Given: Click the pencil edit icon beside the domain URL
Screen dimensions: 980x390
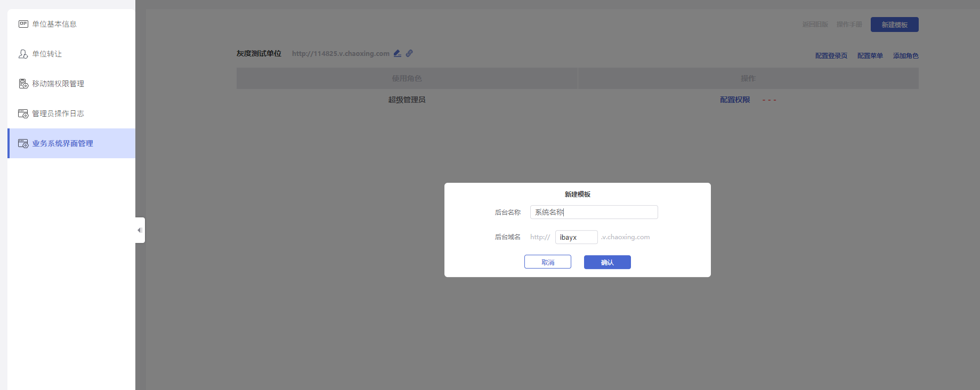Looking at the screenshot, I should (398, 53).
